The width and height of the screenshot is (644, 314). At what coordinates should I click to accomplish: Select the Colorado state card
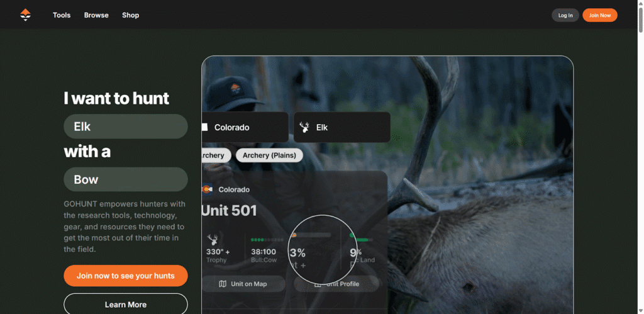tap(245, 127)
